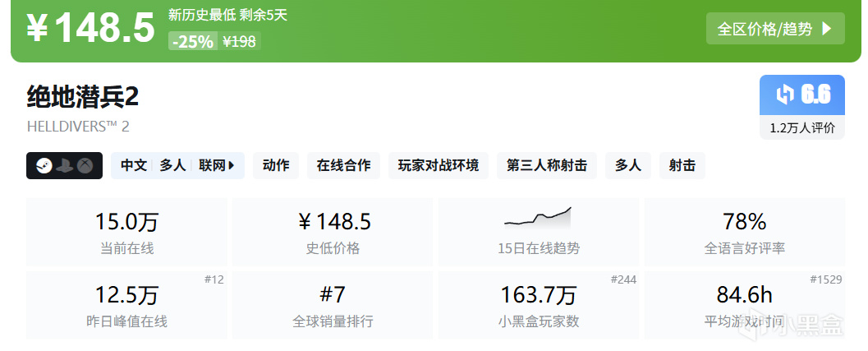Image resolution: width=868 pixels, height=351 pixels.
Task: Click the ¥148.5 史低价格 stat card
Action: point(333,232)
